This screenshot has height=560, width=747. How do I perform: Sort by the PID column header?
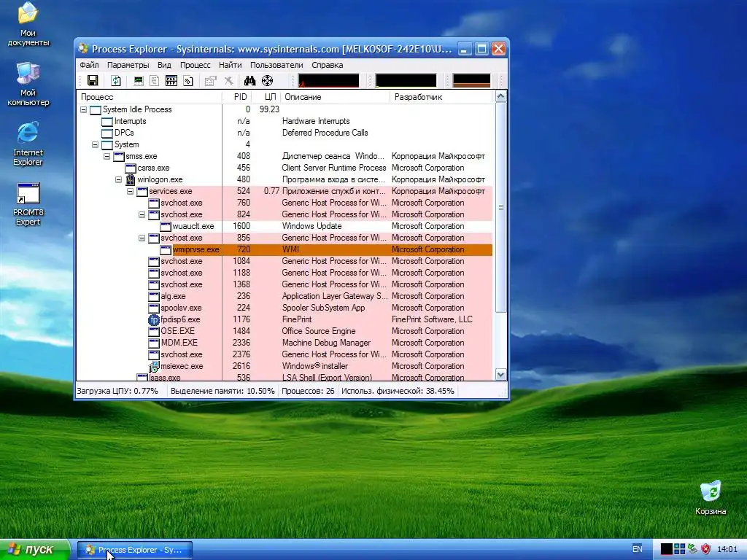pos(236,97)
